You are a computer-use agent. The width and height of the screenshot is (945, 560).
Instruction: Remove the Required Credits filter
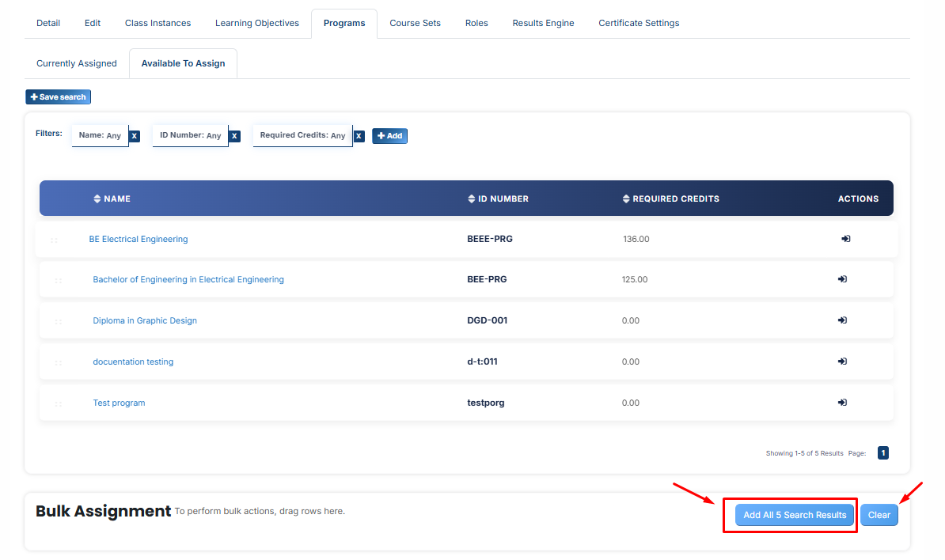pyautogui.click(x=359, y=136)
